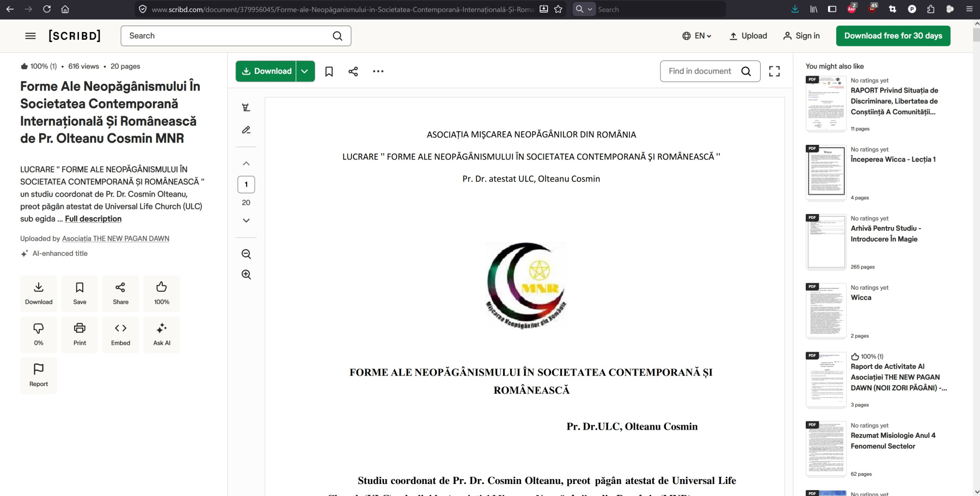980x496 pixels.
Task: Zoom out of the document
Action: point(246,254)
